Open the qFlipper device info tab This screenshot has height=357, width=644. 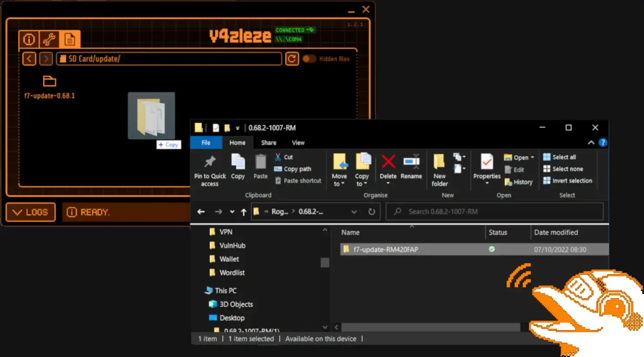(x=29, y=40)
